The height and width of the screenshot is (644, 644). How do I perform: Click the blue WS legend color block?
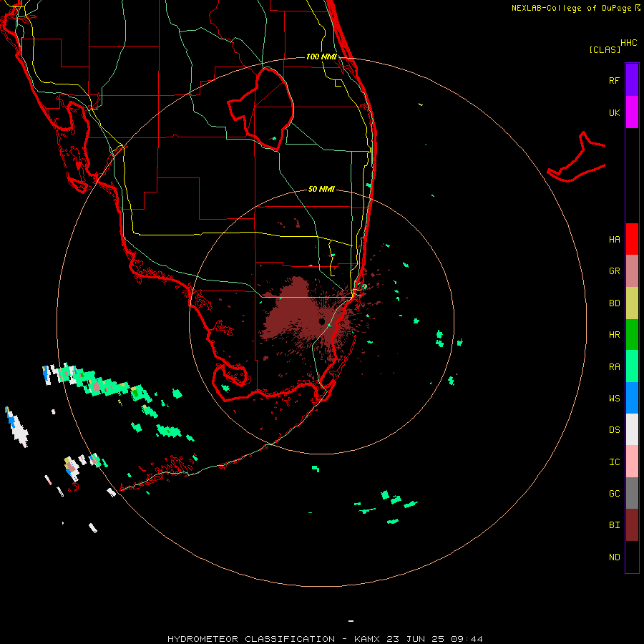(x=632, y=398)
